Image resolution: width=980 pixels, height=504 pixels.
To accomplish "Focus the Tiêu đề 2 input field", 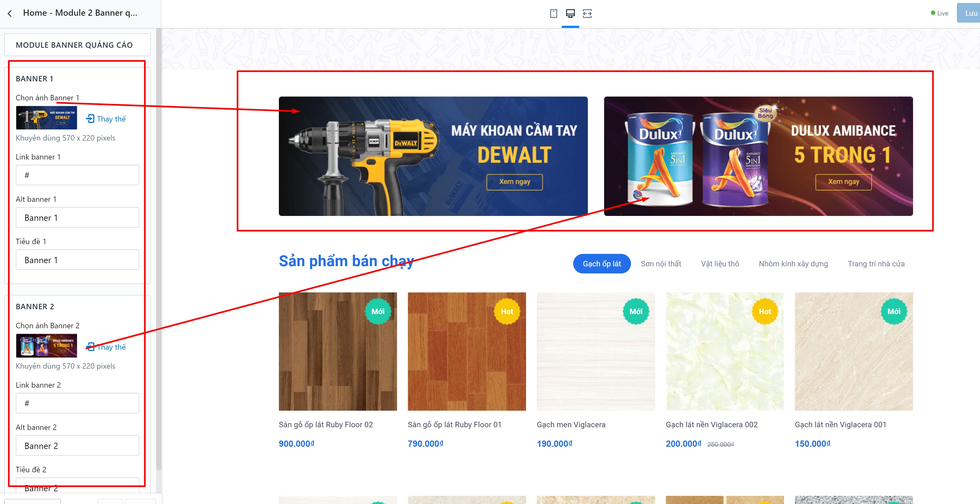I will click(x=78, y=485).
